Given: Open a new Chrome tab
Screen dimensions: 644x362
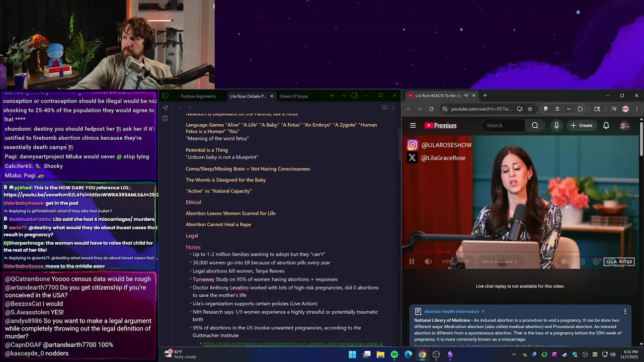Looking at the screenshot, I should click(485, 96).
